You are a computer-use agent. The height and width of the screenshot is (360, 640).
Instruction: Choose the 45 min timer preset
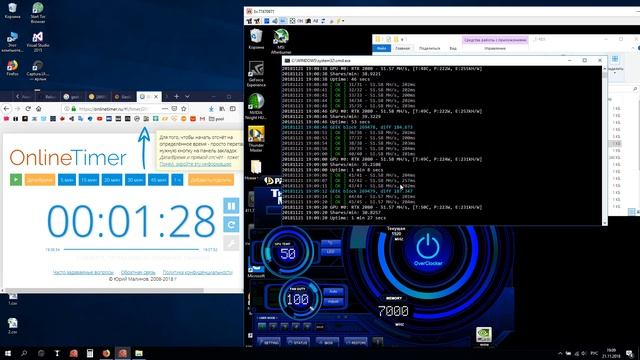click(x=158, y=180)
